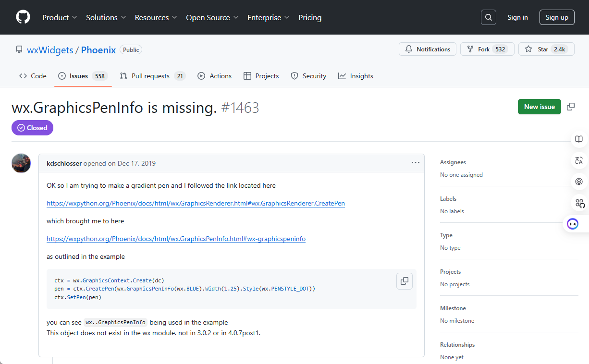Click the 'No labels' text
The width and height of the screenshot is (589, 364).
(452, 211)
